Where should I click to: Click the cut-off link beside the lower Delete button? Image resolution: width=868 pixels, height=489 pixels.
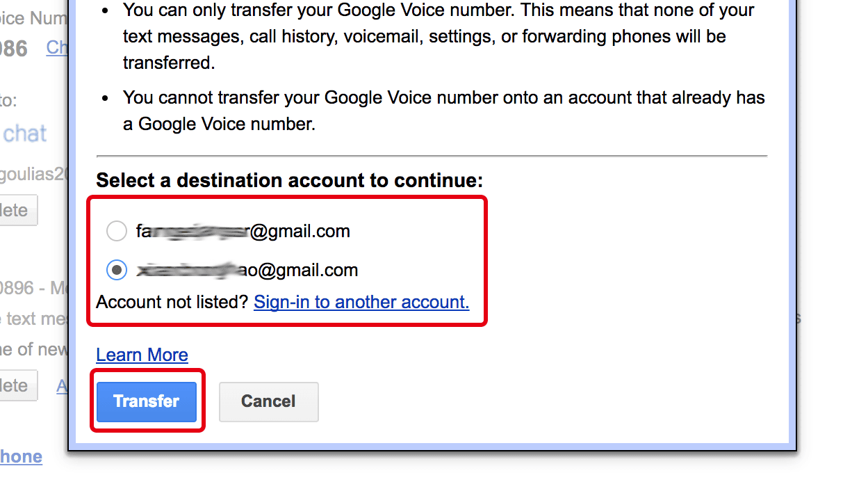coord(62,386)
